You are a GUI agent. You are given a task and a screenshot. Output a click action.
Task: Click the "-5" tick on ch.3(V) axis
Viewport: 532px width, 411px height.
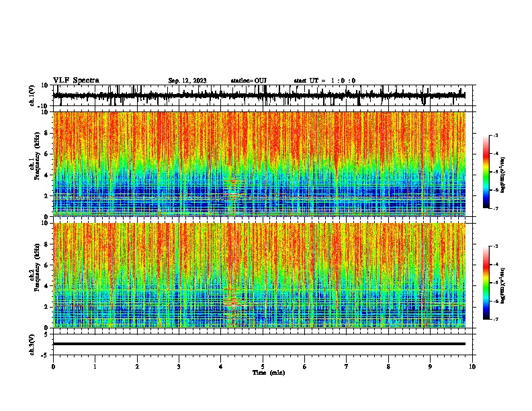click(45, 355)
